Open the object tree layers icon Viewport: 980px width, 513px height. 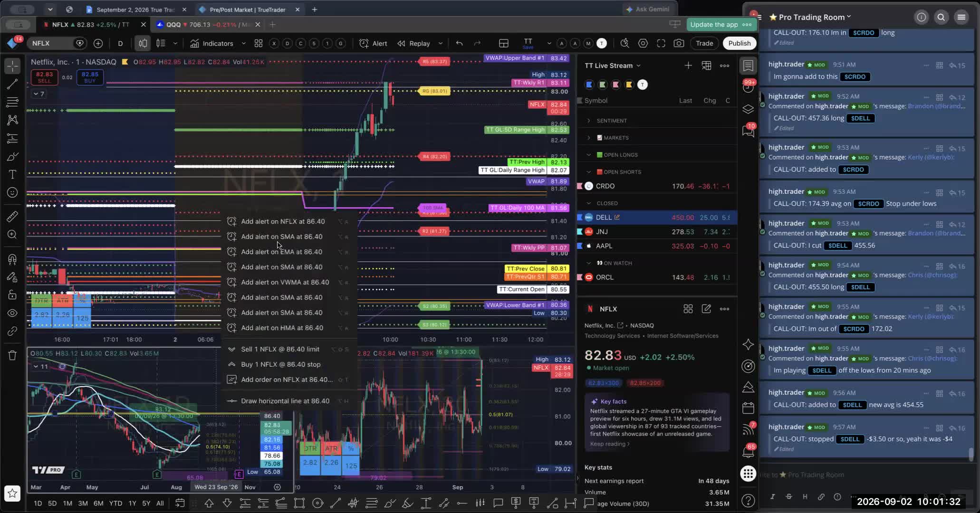coord(748,109)
